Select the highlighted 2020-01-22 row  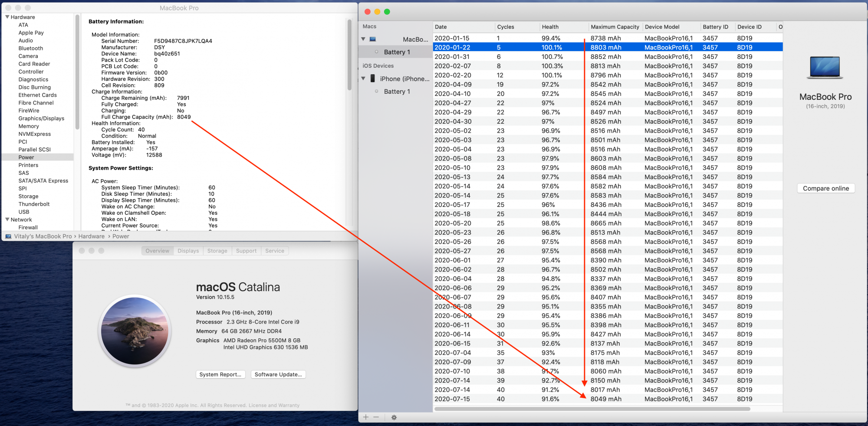(x=608, y=47)
